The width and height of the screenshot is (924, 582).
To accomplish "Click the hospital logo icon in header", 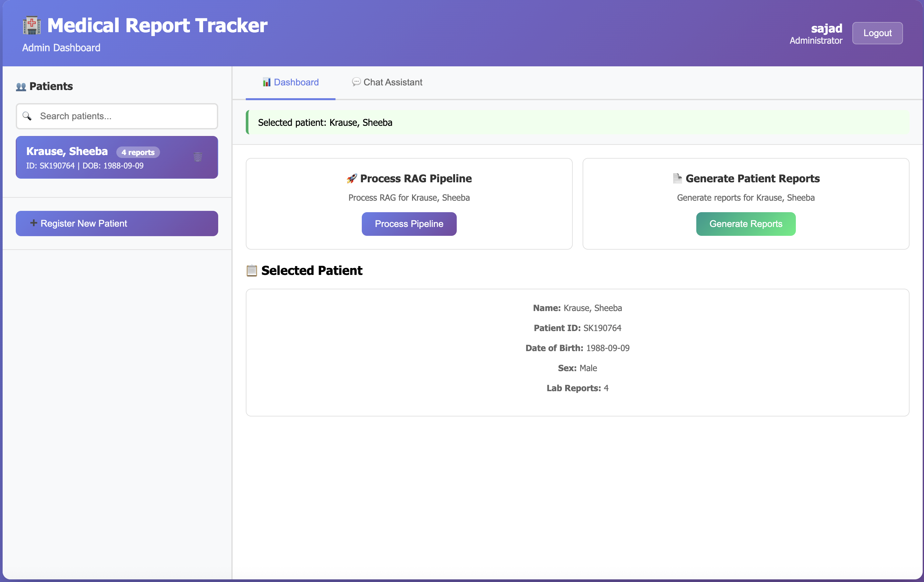I will (x=32, y=25).
